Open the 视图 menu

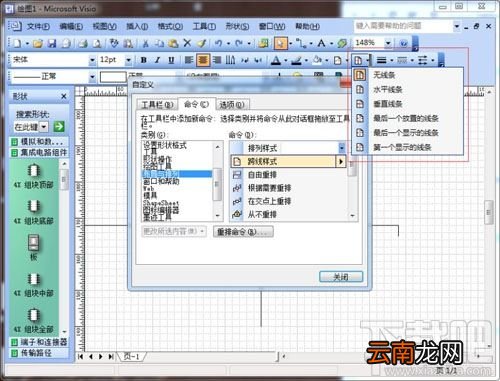pyautogui.click(x=105, y=26)
